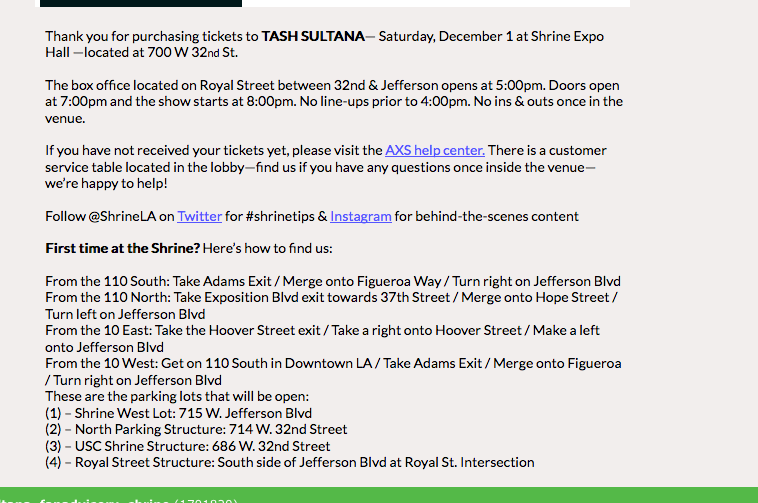Click the Royal Street Structure line
This screenshot has width=758, height=503.
coord(290,462)
